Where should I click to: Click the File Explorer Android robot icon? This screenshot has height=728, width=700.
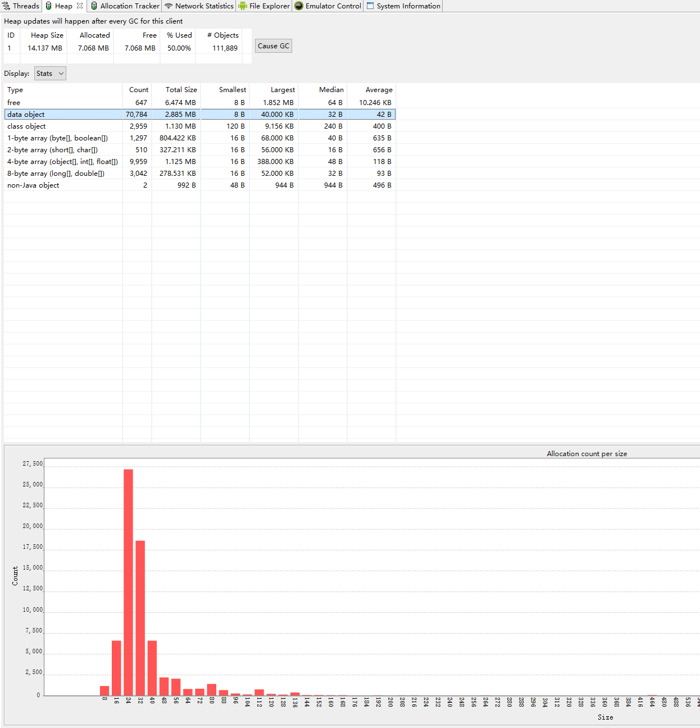[242, 6]
